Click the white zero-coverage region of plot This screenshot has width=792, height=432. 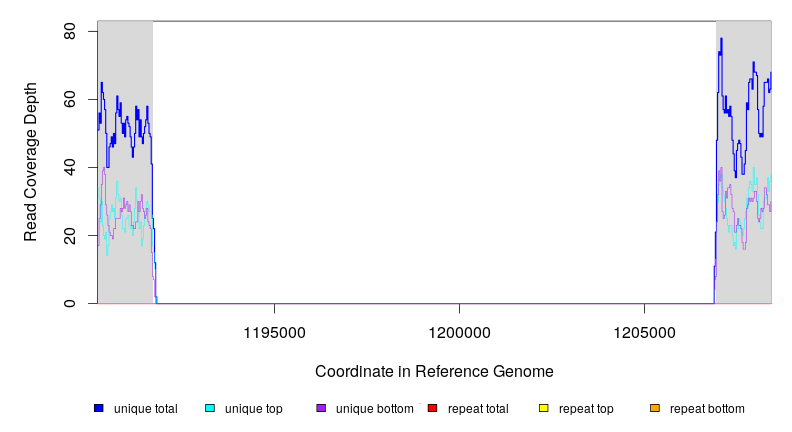point(434,160)
